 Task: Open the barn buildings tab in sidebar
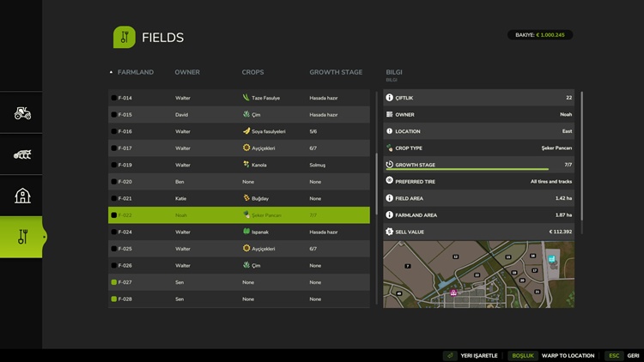click(23, 196)
